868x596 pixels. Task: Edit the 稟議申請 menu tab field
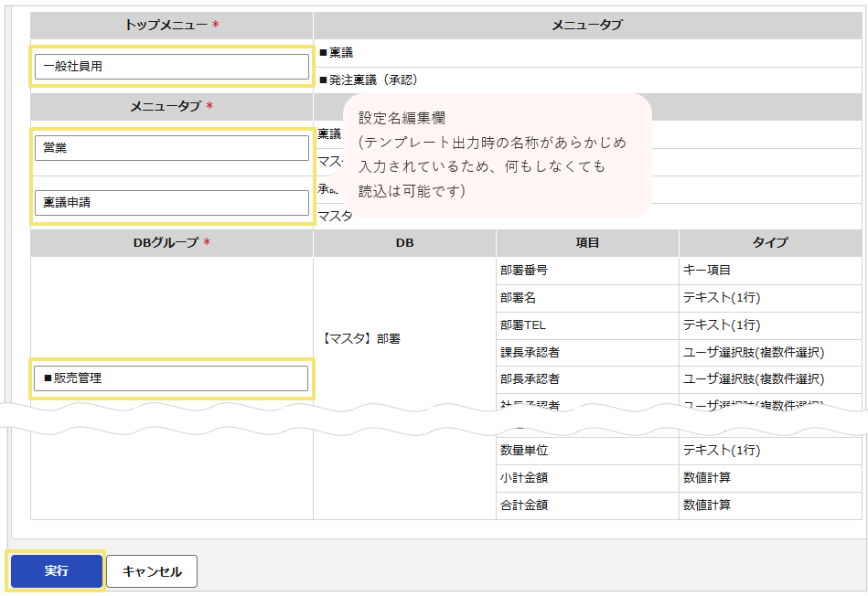tap(172, 203)
